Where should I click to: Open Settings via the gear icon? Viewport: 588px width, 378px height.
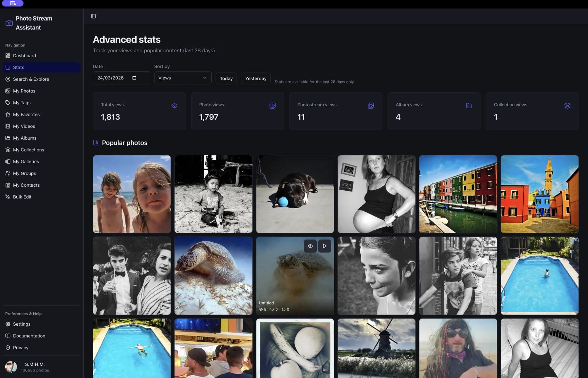point(8,324)
